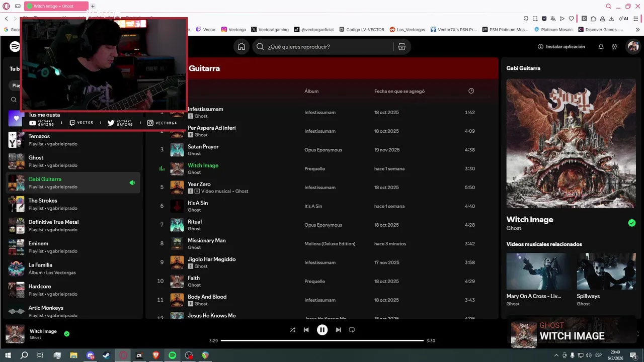644x362 pixels.
Task: Open the translate page icon
Action: 553,19
